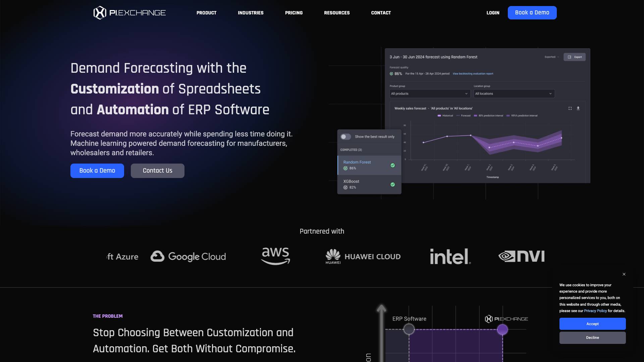Click the purple PI.EXCHANGE chart marker
This screenshot has width=644, height=362.
click(502, 329)
